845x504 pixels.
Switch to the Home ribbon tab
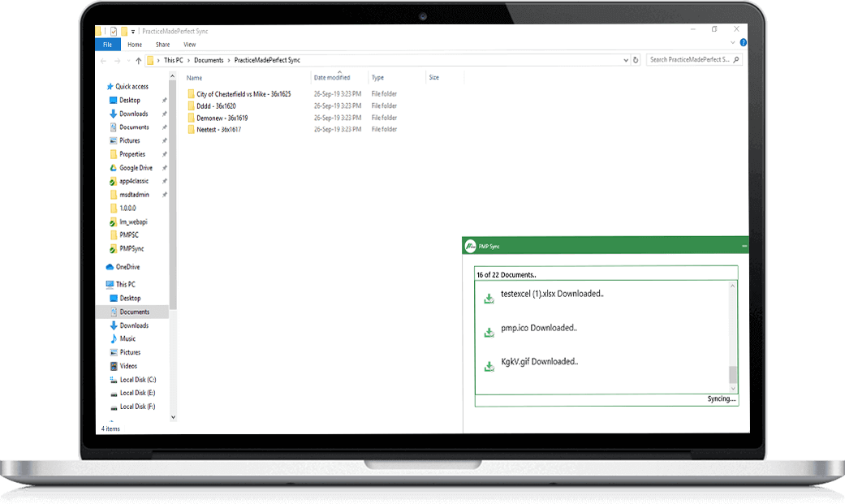(135, 45)
